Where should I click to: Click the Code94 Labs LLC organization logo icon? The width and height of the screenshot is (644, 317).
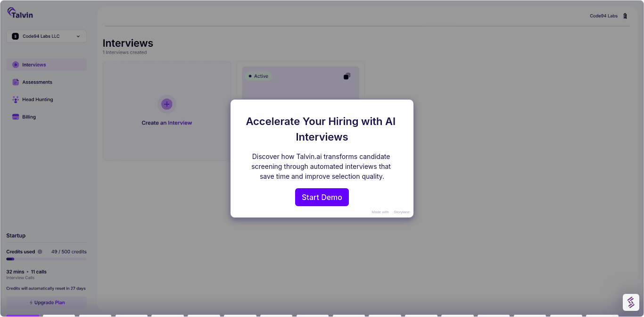tap(16, 36)
